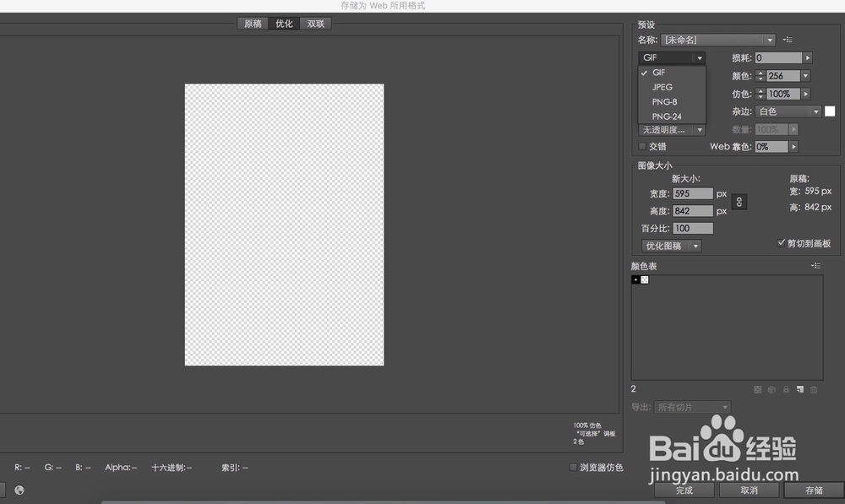Viewport: 845px width, 504px height.
Task: Collapse the GIF file format dropdown
Action: coord(672,57)
